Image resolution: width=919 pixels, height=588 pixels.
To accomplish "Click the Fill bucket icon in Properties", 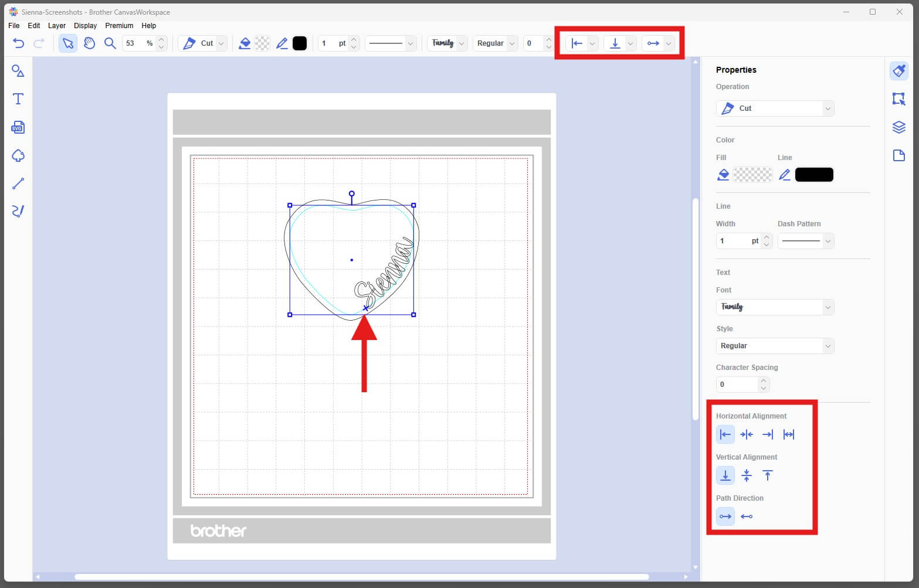I will [724, 175].
